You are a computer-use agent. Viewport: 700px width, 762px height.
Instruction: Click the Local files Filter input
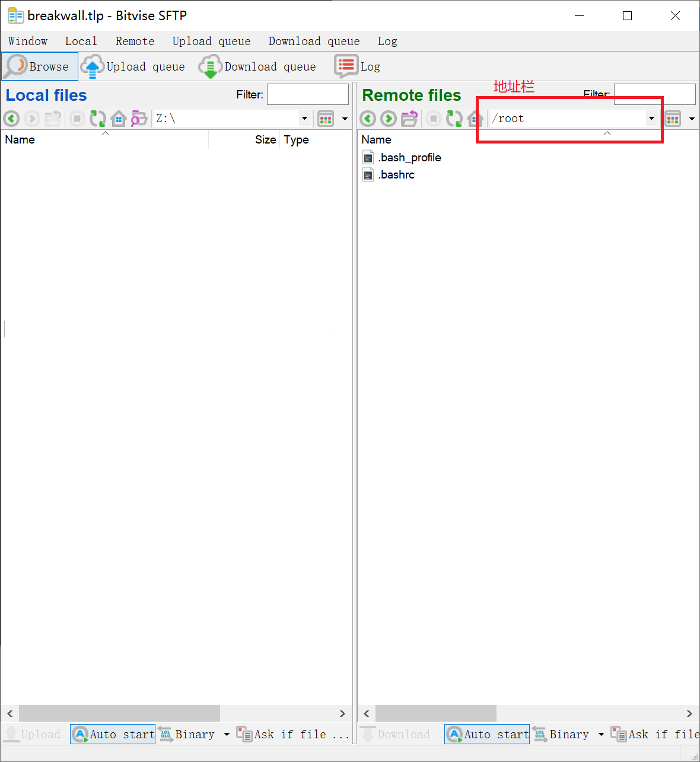coord(308,94)
